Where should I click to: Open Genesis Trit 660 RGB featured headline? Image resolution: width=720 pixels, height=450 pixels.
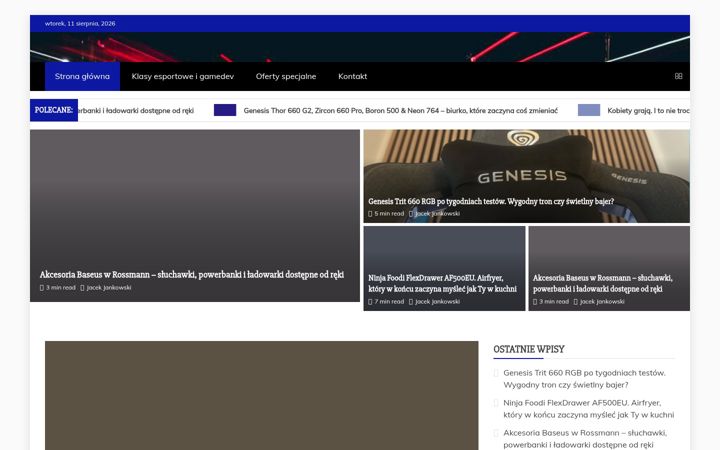click(x=491, y=201)
